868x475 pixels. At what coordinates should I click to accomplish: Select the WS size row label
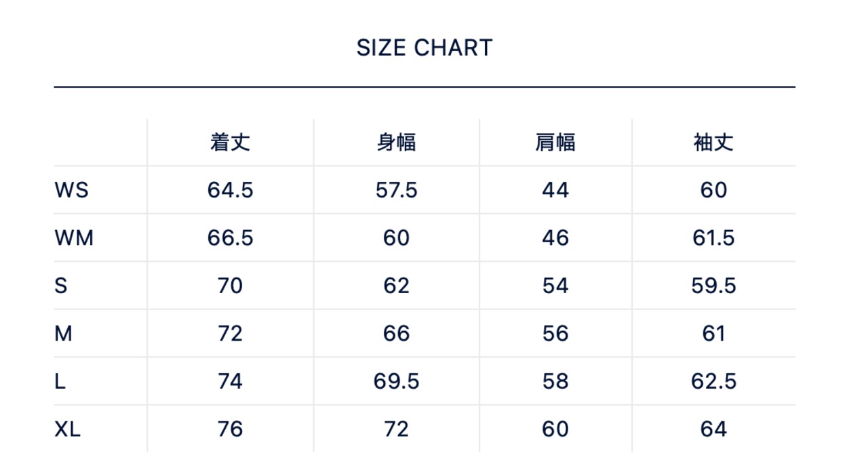click(x=71, y=190)
